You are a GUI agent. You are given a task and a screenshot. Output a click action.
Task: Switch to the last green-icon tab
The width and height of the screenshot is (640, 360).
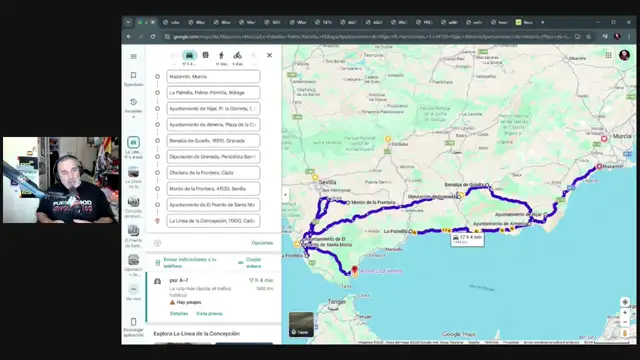524,22
